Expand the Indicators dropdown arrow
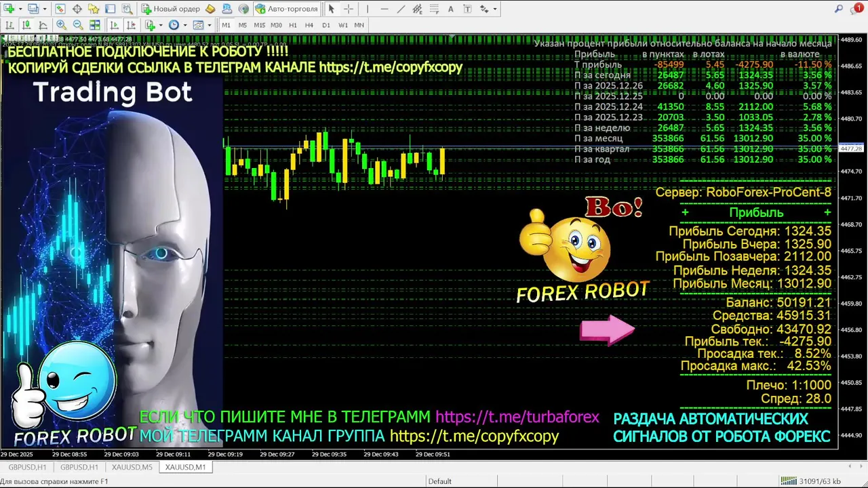 161,25
